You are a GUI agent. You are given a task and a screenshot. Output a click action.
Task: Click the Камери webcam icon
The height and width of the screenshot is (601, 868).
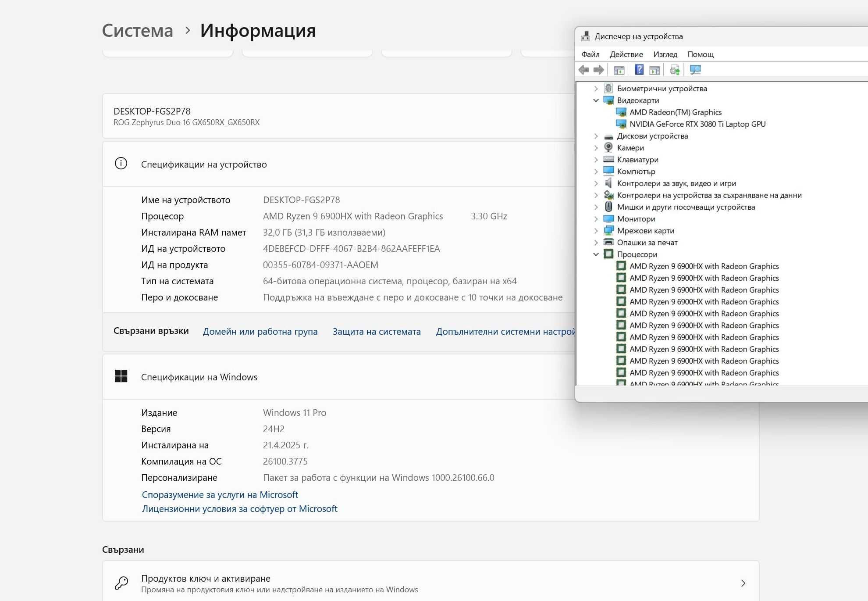[608, 147]
